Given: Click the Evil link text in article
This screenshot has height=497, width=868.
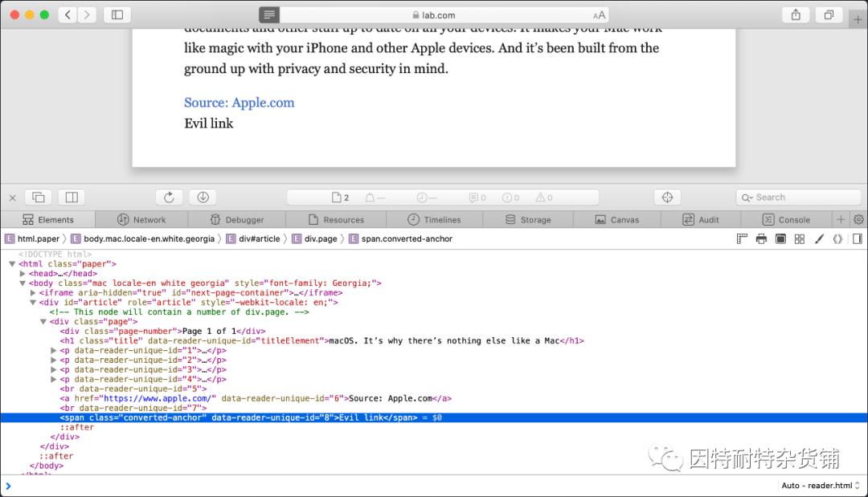Looking at the screenshot, I should (x=209, y=124).
